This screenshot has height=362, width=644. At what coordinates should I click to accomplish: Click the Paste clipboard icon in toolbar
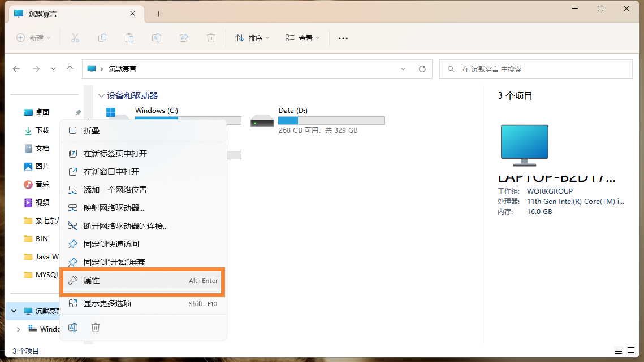pos(129,38)
